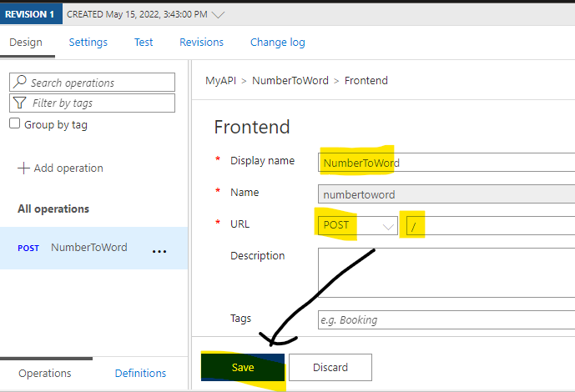575x392 pixels.
Task: Select the POST NumberToWord operation
Action: coord(88,248)
